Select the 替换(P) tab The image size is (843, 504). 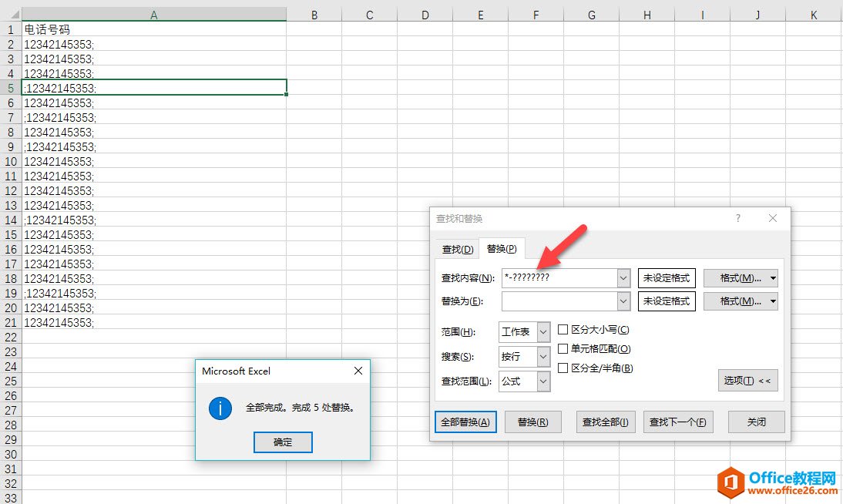click(501, 249)
